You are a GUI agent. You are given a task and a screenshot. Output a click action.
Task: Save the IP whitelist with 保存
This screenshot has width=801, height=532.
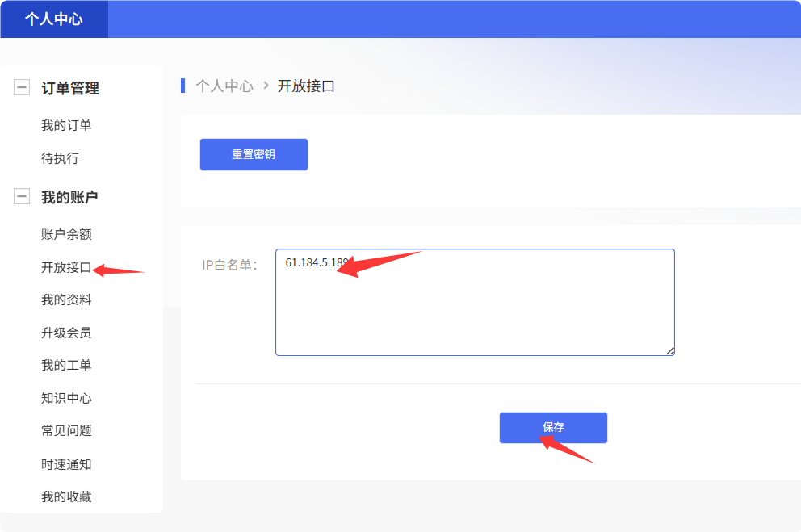[x=553, y=428]
